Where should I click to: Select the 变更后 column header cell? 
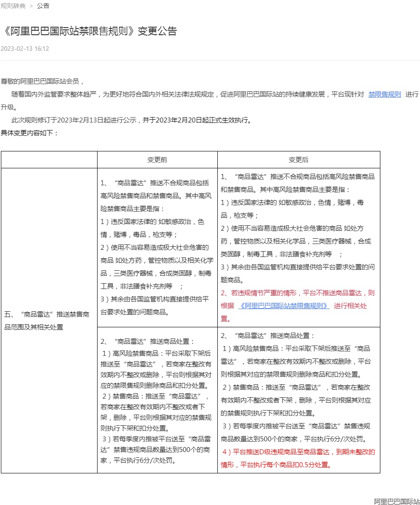click(298, 160)
